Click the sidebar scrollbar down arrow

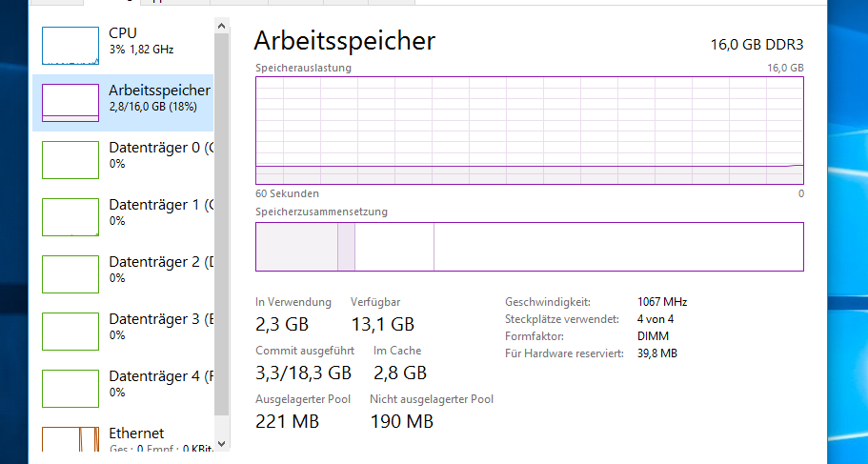tap(222, 443)
